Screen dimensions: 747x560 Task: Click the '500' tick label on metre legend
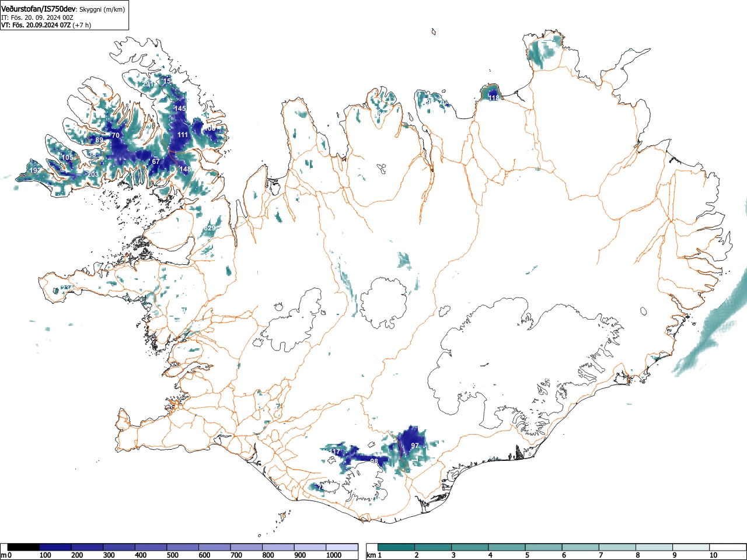pos(172,555)
